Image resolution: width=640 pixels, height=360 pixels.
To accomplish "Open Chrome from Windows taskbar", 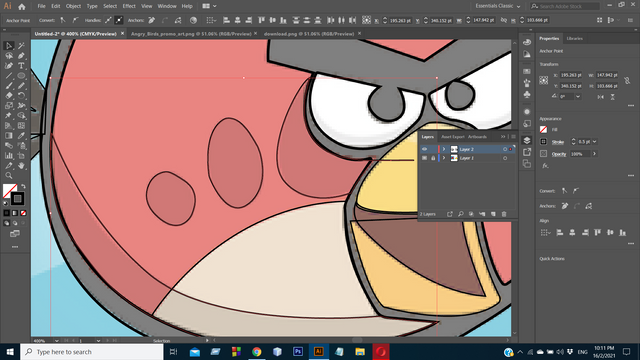I will tap(257, 351).
